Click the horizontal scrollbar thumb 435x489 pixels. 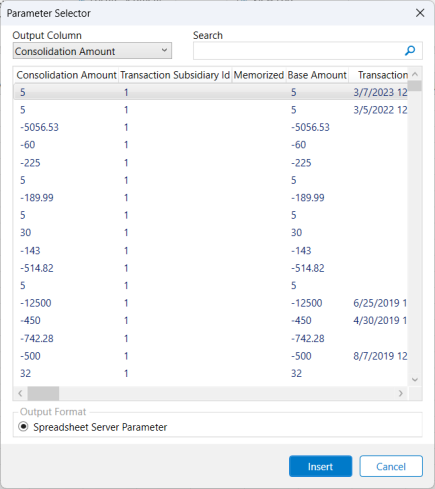43,393
